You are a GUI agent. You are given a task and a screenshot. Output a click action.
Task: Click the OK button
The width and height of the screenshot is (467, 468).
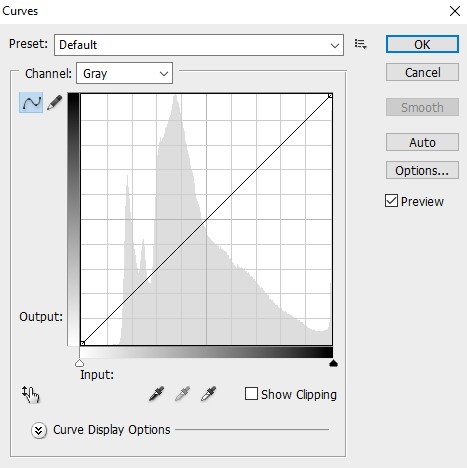422,44
